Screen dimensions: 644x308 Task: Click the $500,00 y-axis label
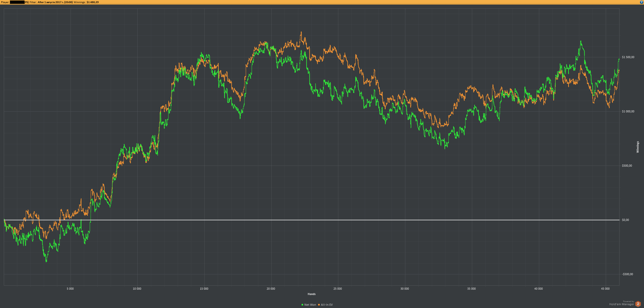(627, 166)
